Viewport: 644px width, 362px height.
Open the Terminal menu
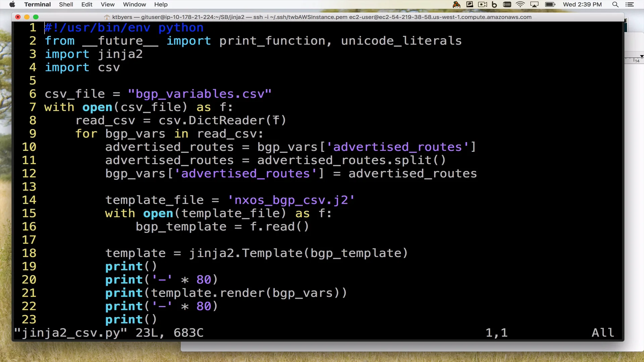point(37,4)
